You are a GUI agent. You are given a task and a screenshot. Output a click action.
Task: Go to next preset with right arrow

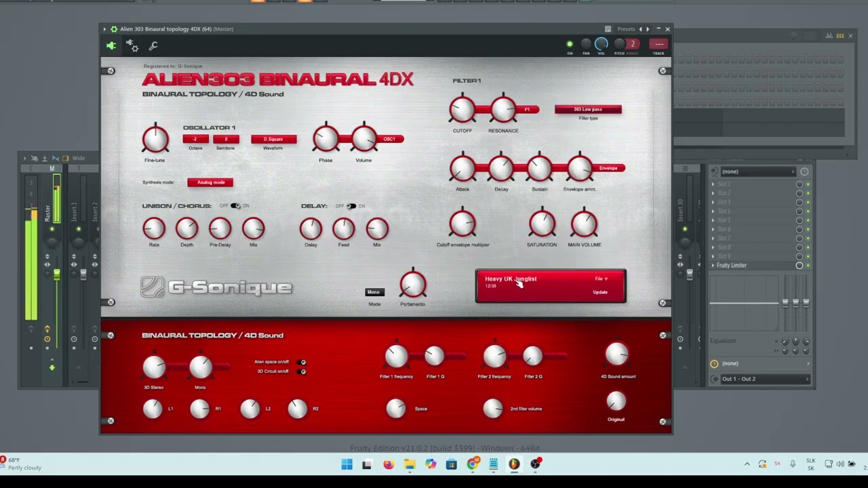pyautogui.click(x=648, y=29)
